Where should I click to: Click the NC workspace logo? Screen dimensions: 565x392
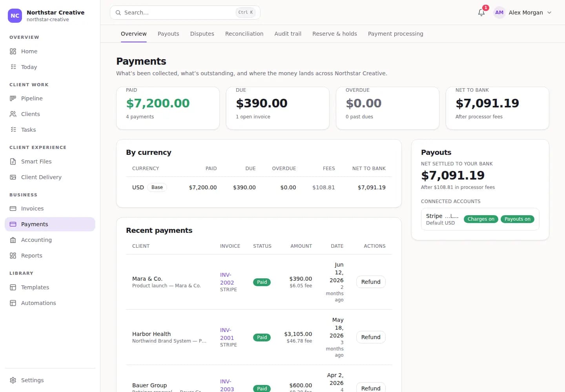15,16
